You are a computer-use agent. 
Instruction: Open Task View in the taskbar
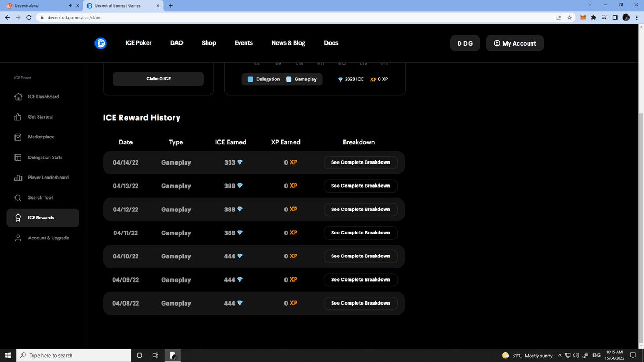(155, 355)
